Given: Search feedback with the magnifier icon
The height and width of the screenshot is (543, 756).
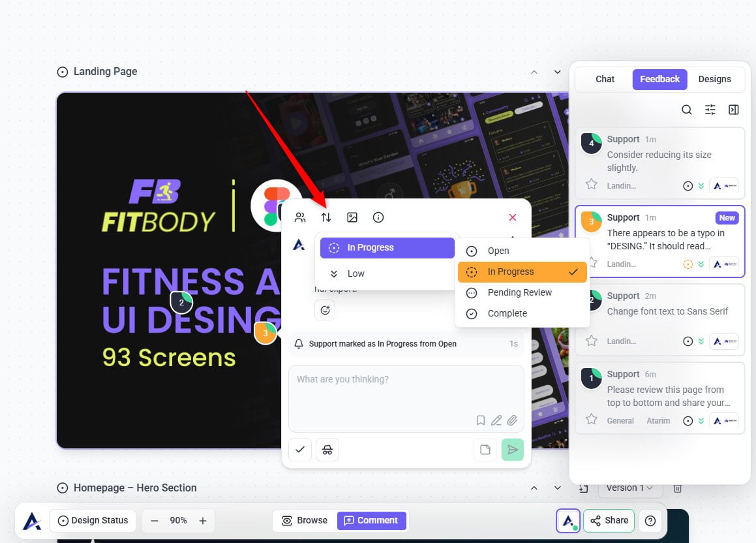Looking at the screenshot, I should point(687,110).
